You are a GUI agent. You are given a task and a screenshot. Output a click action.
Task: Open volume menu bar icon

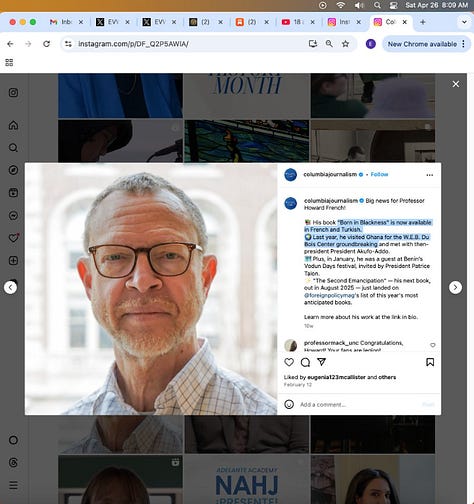tap(359, 5)
